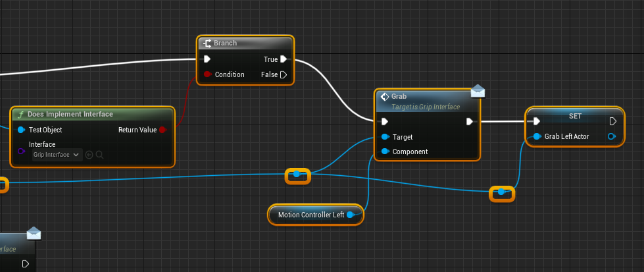Click the Branch node icon in title
This screenshot has width=644, height=272.
[x=207, y=43]
